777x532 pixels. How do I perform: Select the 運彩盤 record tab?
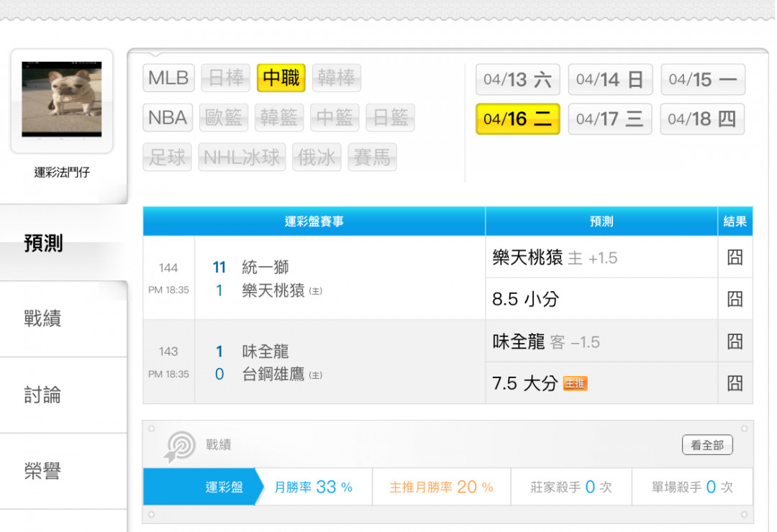point(202,487)
